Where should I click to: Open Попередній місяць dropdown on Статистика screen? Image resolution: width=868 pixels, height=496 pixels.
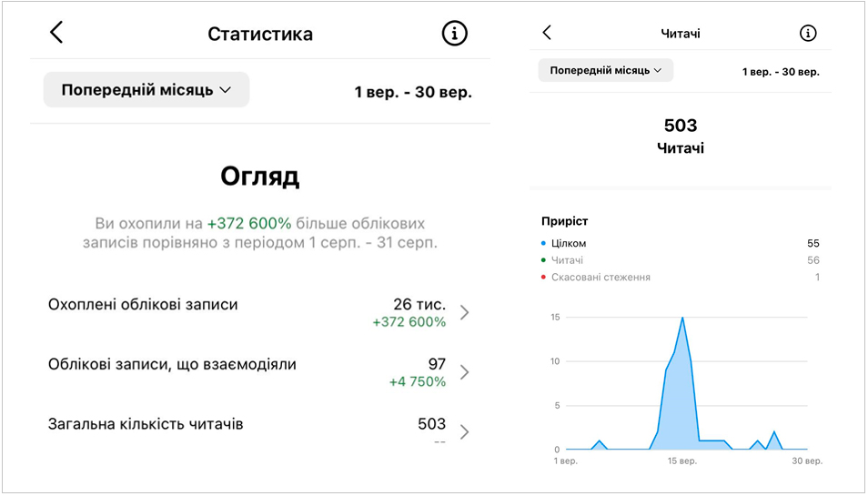[x=146, y=90]
